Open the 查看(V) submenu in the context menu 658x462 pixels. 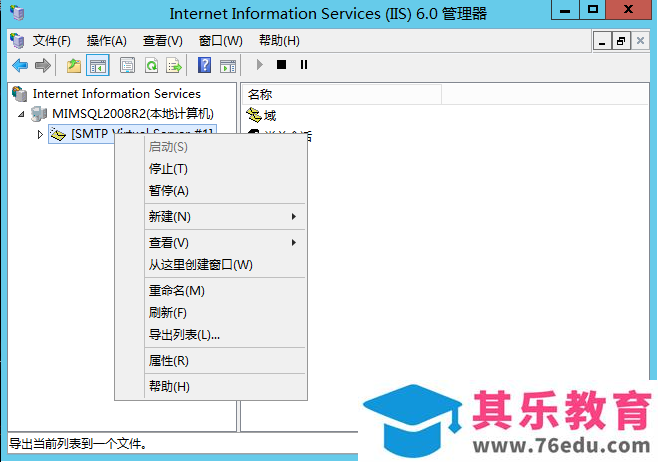[x=225, y=243]
